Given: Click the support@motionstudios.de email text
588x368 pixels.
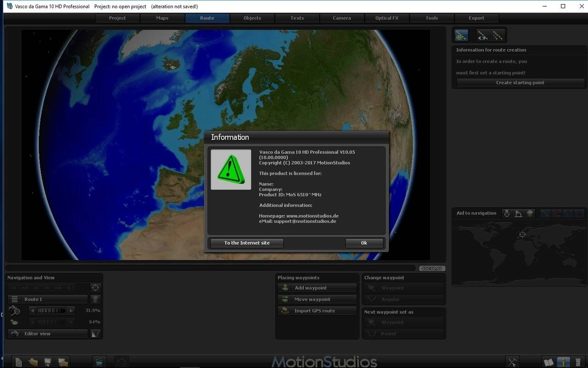Looking at the screenshot, I should tap(305, 221).
